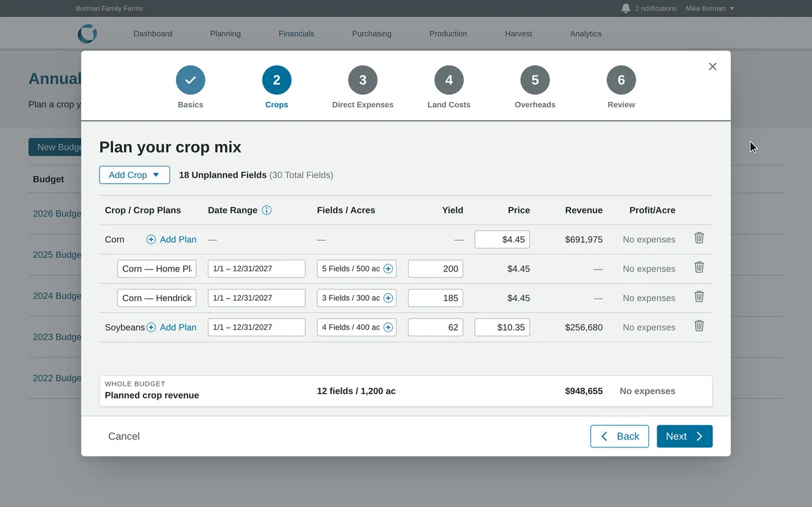Edit the Corn price field $4.45
Screen dimensions: 812x507
click(502, 240)
